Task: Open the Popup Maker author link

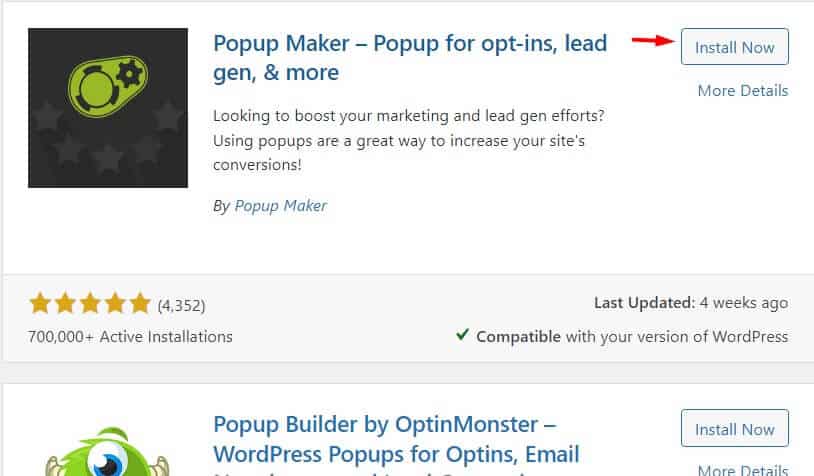Action: click(280, 206)
